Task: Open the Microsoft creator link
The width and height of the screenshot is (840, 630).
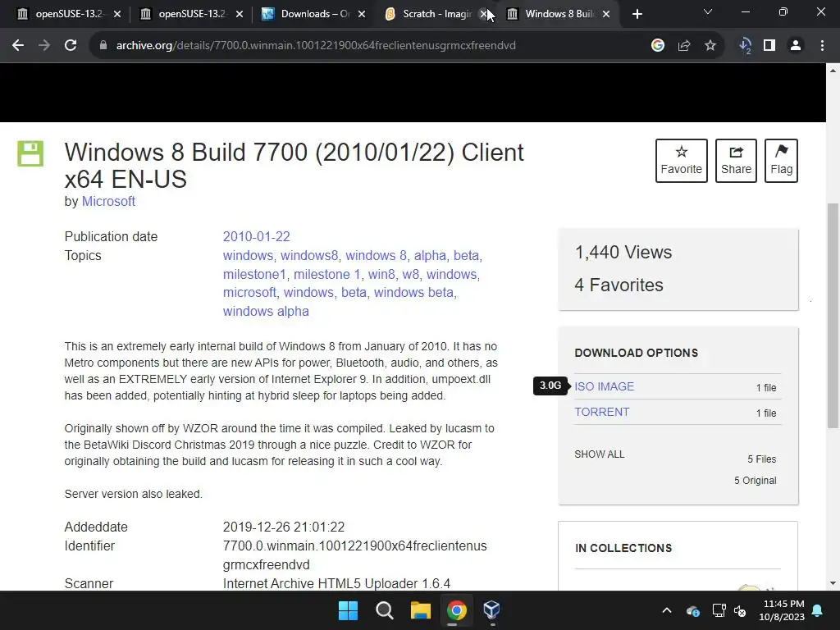Action: (x=108, y=202)
